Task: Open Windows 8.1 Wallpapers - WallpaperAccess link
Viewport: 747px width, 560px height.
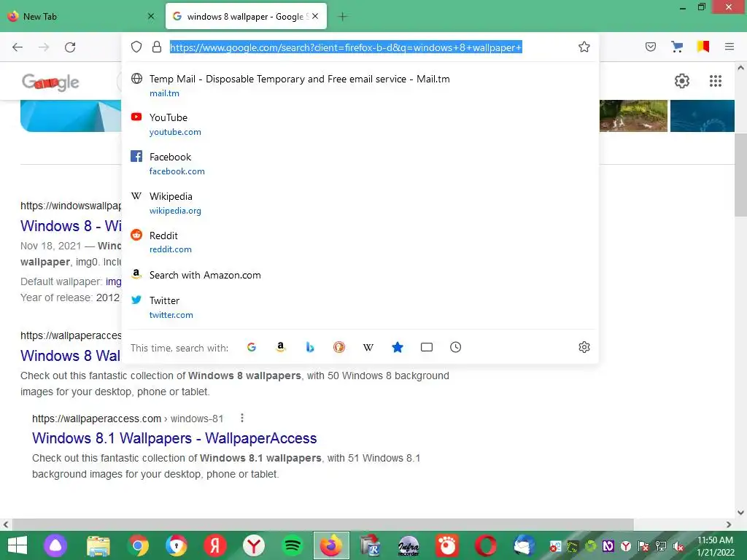Action: (174, 438)
